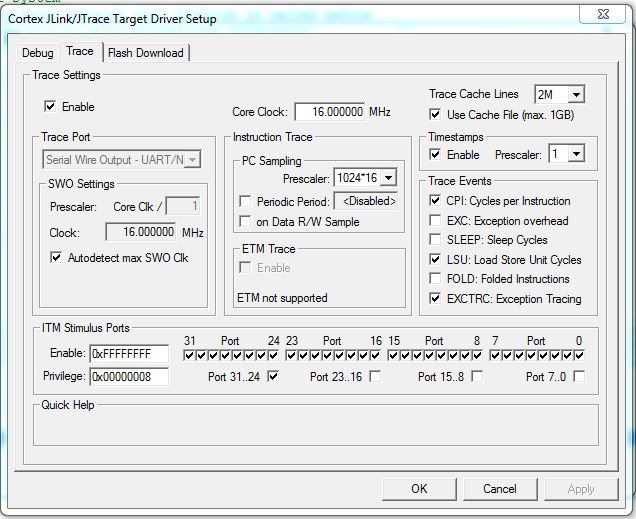Enable Privilege Port 23..16 checkbox
The width and height of the screenshot is (636, 519).
pyautogui.click(x=376, y=377)
